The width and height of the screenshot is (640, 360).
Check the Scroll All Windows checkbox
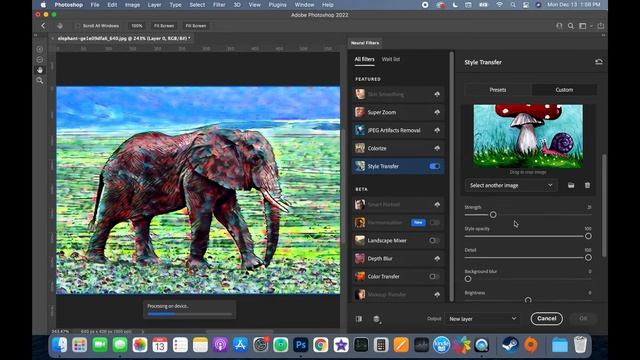(x=78, y=26)
